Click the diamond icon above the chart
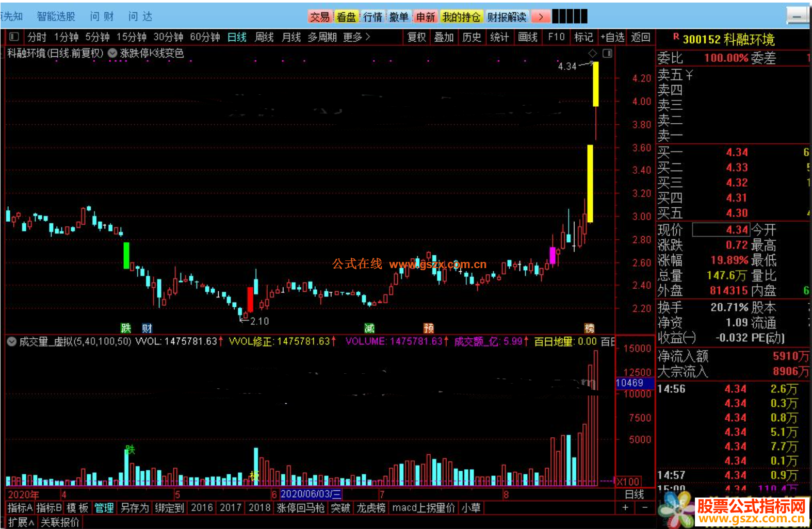The height and width of the screenshot is (529, 812). [592, 53]
